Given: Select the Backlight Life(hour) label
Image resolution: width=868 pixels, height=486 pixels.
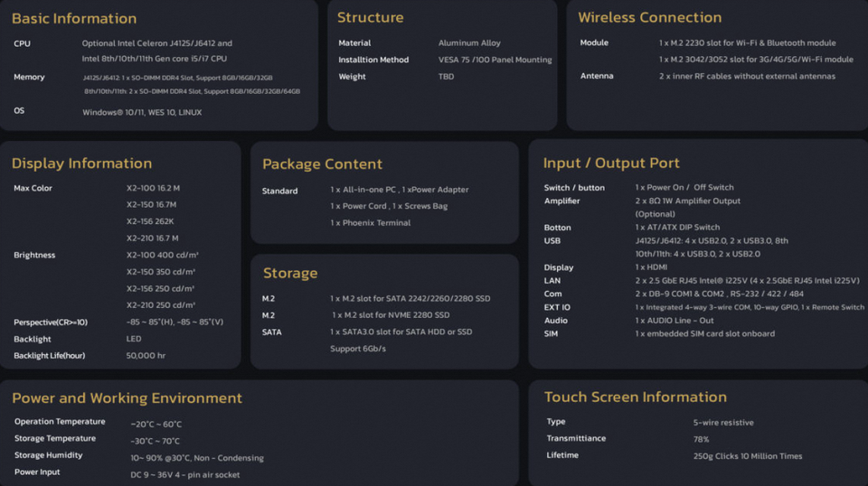Looking at the screenshot, I should point(49,356).
